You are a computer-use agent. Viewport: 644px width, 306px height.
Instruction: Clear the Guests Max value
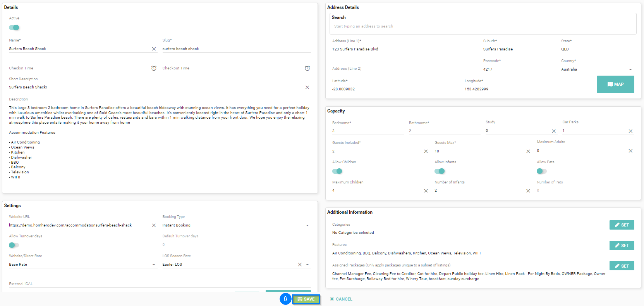pyautogui.click(x=528, y=151)
